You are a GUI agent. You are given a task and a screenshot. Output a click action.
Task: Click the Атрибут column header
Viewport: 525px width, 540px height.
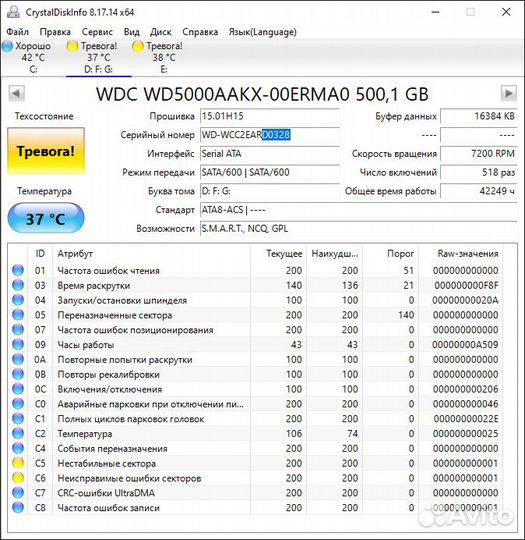(x=152, y=254)
